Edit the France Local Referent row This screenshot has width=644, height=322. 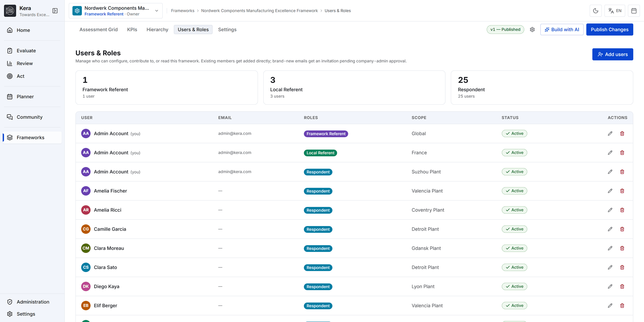click(610, 153)
